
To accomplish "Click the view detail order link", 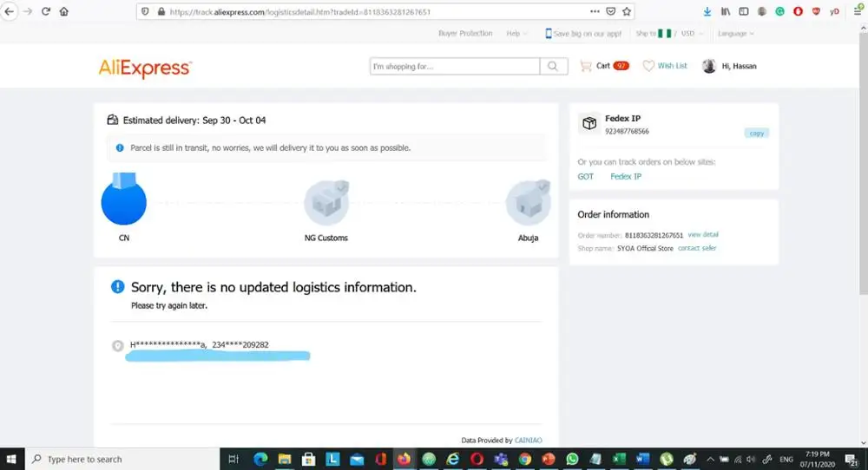I will (703, 234).
